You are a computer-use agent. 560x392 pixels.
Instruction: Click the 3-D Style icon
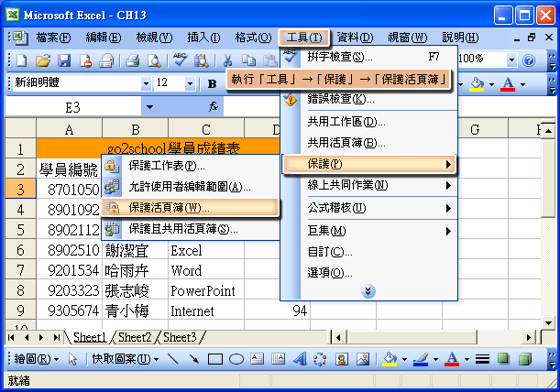(x=525, y=359)
